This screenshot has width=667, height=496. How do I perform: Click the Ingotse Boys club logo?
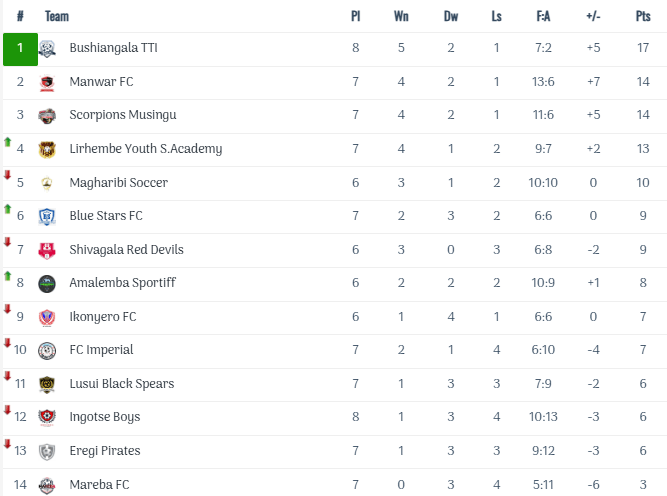click(x=47, y=418)
